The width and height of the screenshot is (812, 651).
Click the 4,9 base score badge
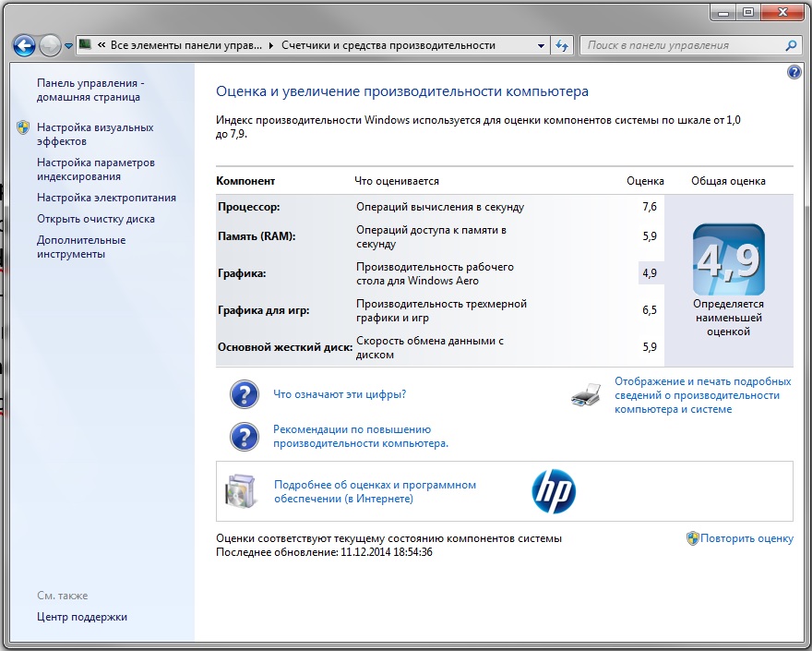[728, 259]
